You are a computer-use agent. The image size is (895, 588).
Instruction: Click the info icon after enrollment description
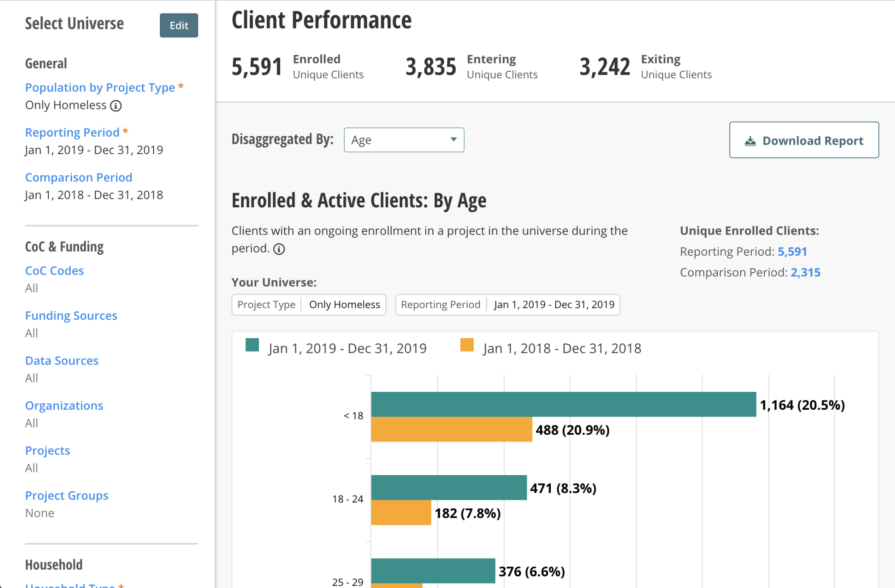(279, 249)
